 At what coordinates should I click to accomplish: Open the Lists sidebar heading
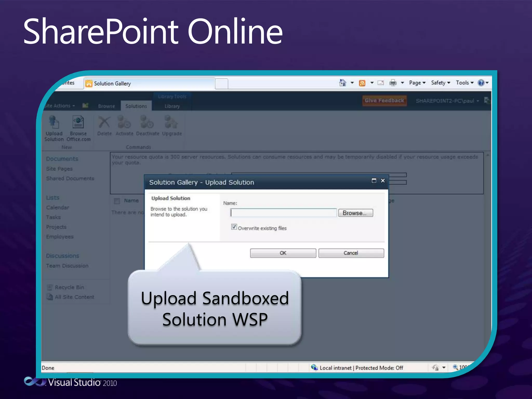(53, 198)
